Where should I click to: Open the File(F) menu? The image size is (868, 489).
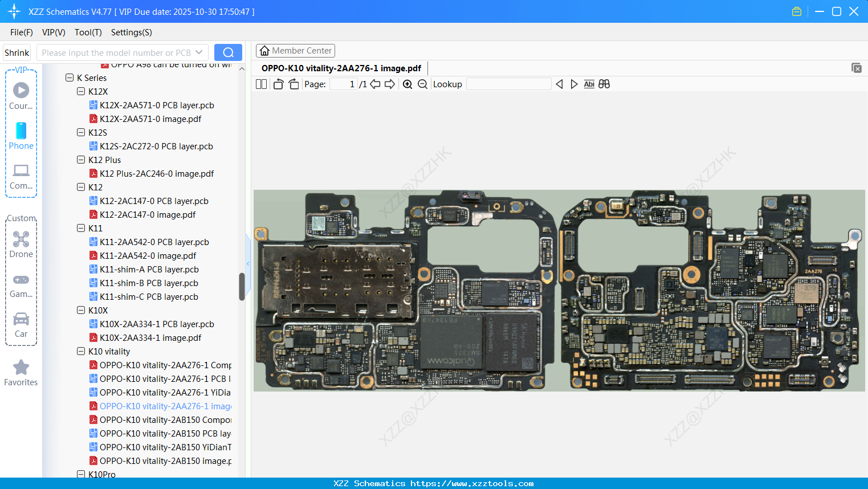pyautogui.click(x=22, y=32)
